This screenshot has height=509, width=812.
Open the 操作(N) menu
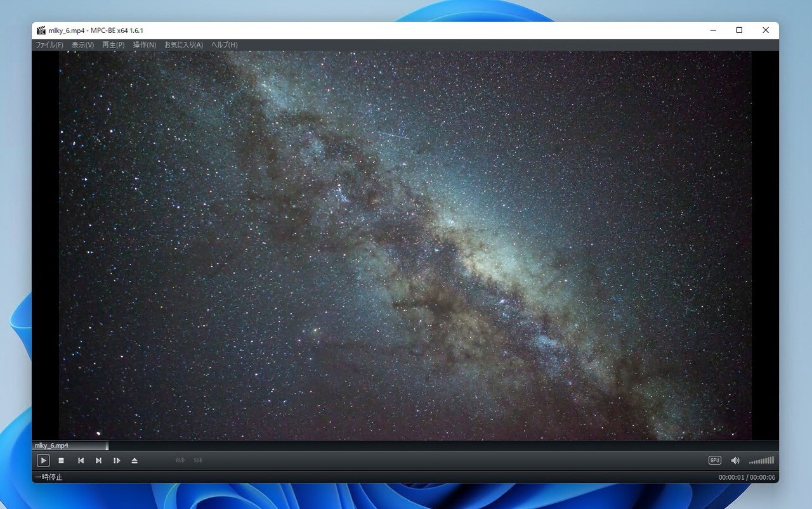pyautogui.click(x=144, y=45)
